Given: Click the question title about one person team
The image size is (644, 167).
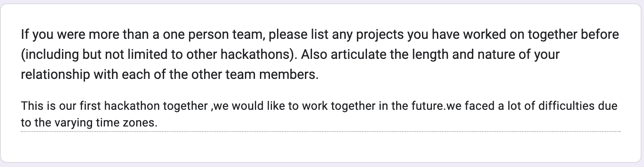Looking at the screenshot, I should click(320, 55).
